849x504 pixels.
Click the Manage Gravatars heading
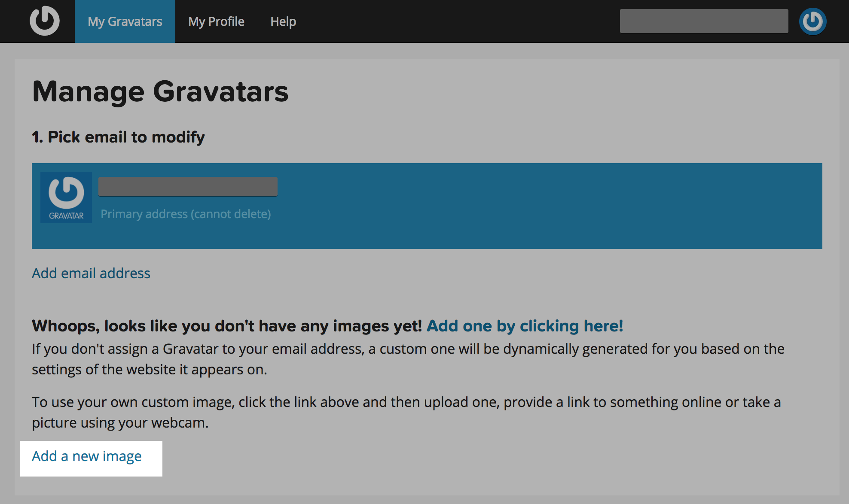[x=160, y=91]
